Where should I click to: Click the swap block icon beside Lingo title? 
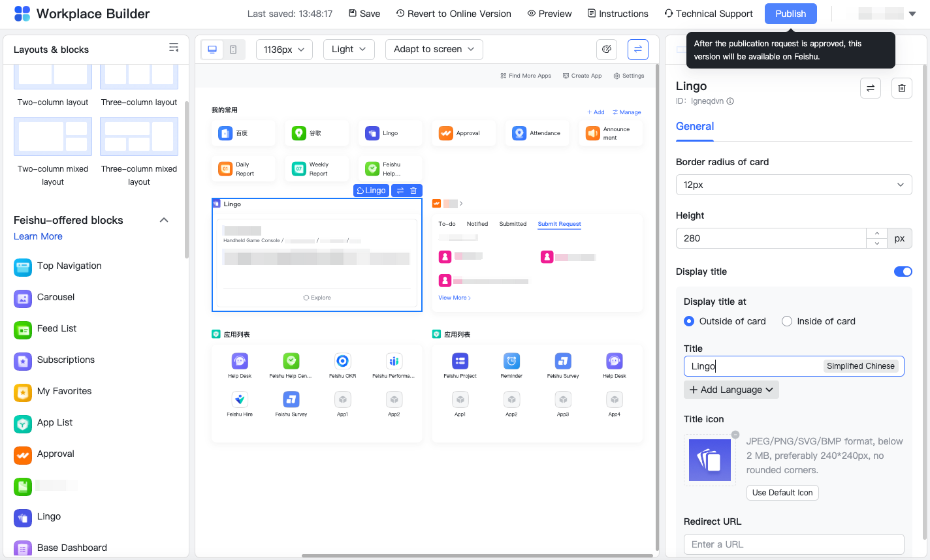coord(870,88)
